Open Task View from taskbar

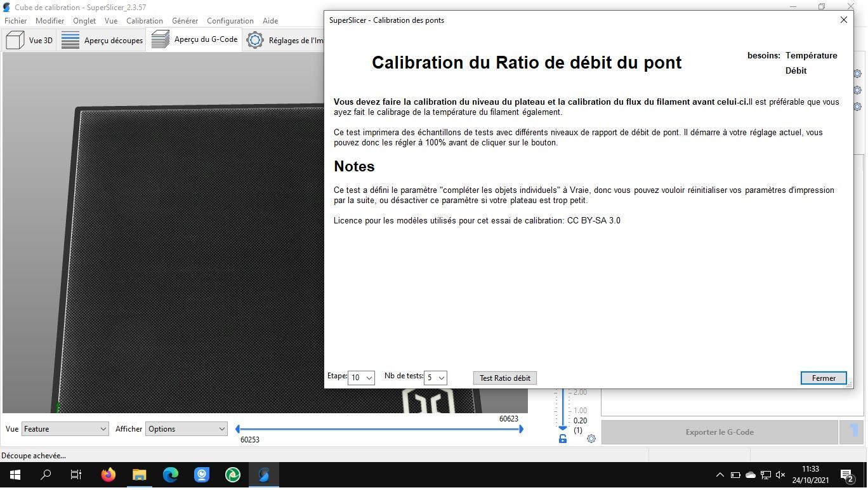pos(76,475)
